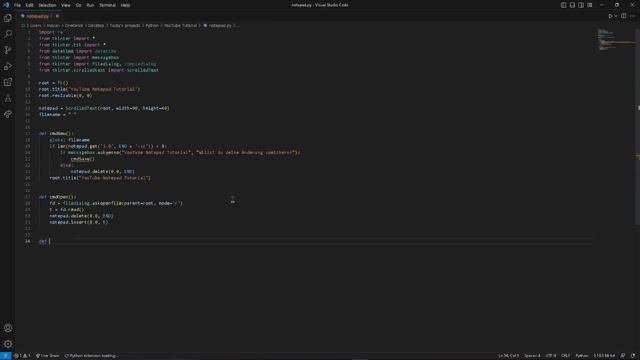Screen dimensions: 640x360
Task: Run the Python file with play button
Action: pyautogui.click(x=611, y=16)
